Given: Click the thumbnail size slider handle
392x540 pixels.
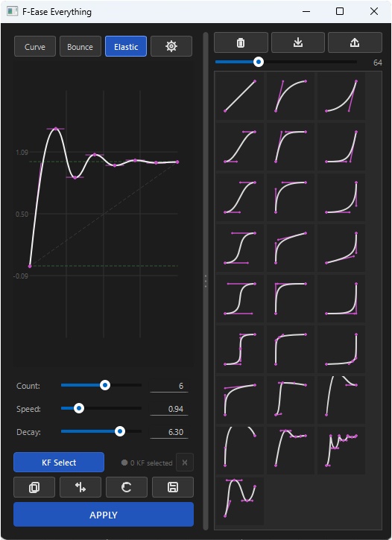Looking at the screenshot, I should pyautogui.click(x=259, y=62).
